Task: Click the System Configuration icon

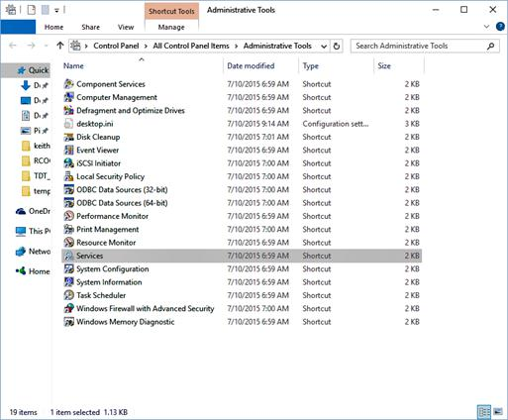Action: click(68, 268)
